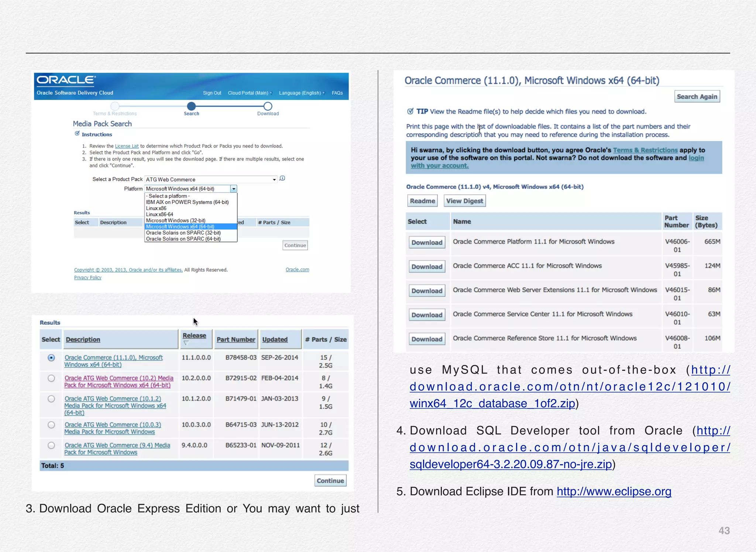
Task: Open Oracle ATG Web Commerce (10.1.2) link
Action: [x=115, y=406]
